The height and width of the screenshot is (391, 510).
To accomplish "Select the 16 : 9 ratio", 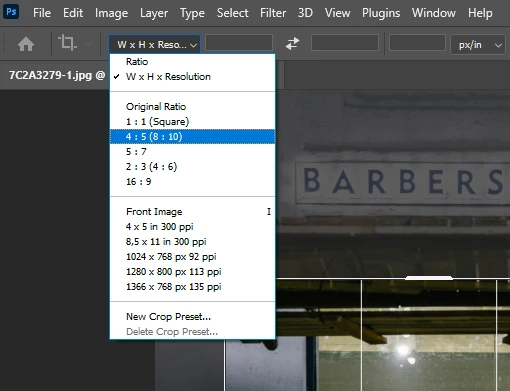I will click(x=193, y=182).
